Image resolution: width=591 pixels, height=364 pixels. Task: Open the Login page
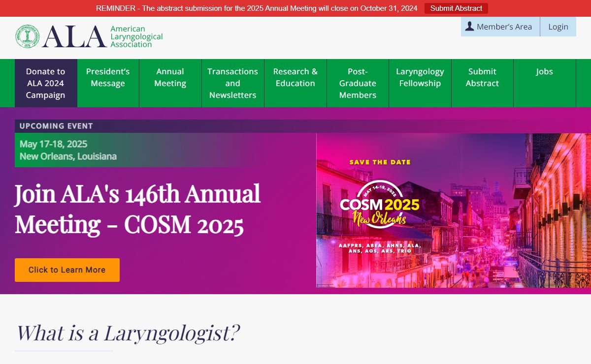pyautogui.click(x=558, y=27)
